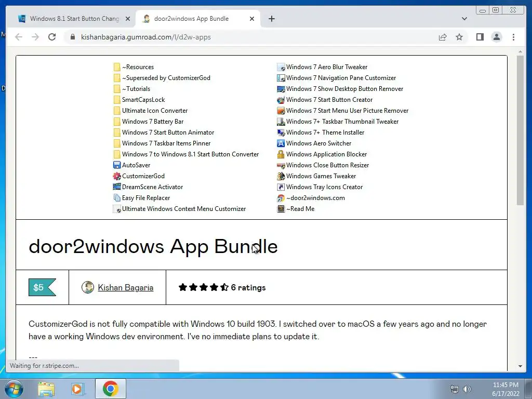The image size is (532, 399).
Task: Close the door2windows App Bundle tab
Action: pos(252,19)
